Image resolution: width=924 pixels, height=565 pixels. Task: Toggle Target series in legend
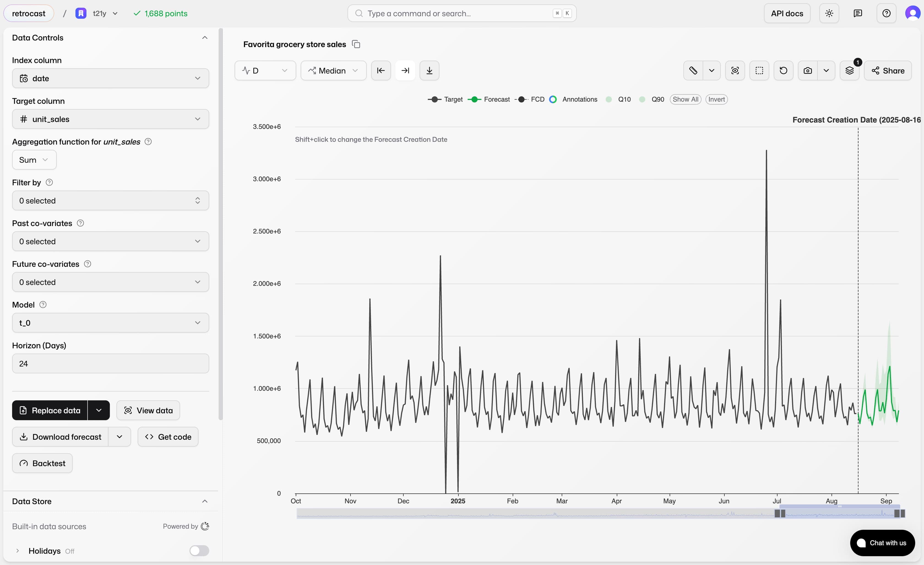point(445,99)
